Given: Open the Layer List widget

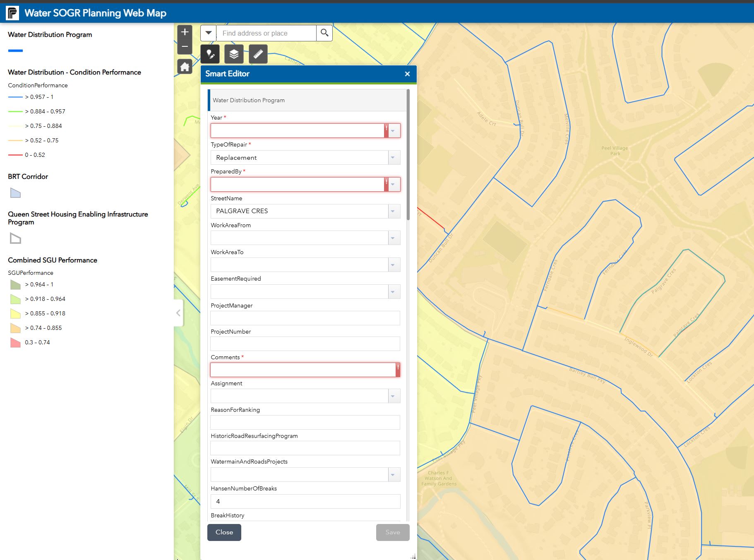Looking at the screenshot, I should click(x=234, y=54).
